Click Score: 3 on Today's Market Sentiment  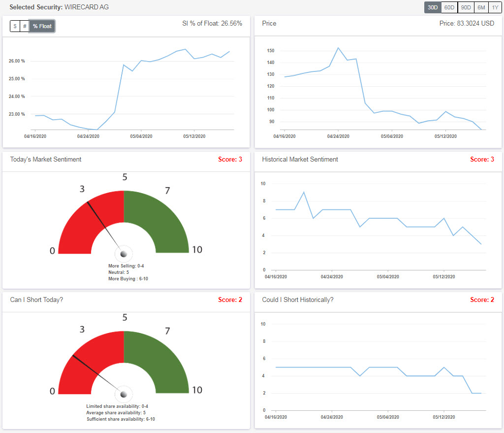point(230,159)
